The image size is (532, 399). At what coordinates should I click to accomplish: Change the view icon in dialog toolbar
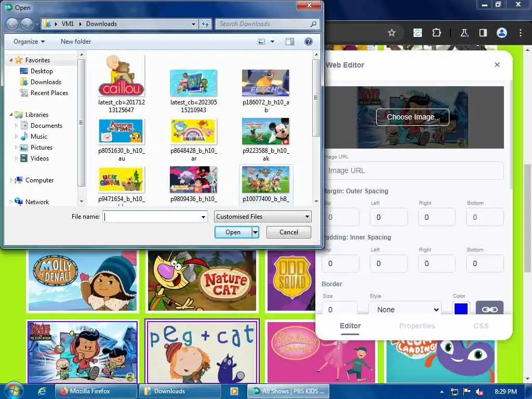261,42
